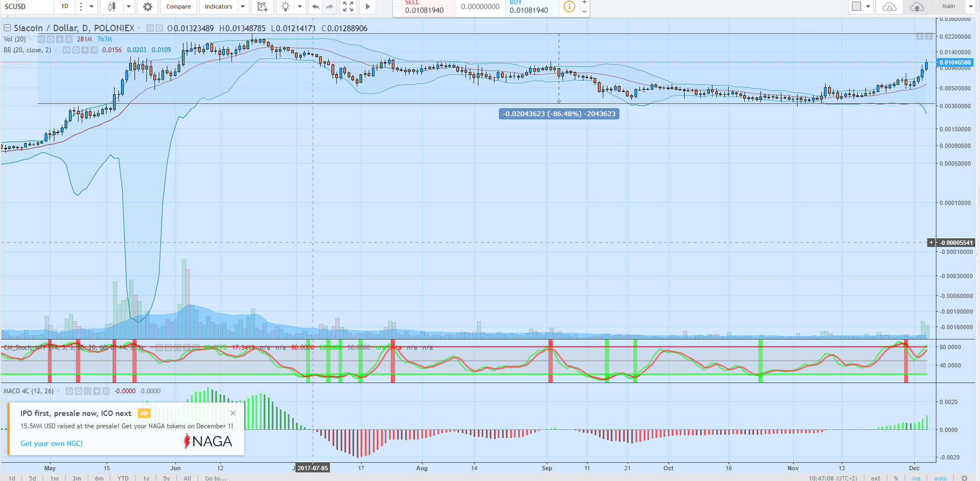Image resolution: width=980 pixels, height=481 pixels.
Task: Load a chart layout with cloud download icon
Action: tap(890, 6)
